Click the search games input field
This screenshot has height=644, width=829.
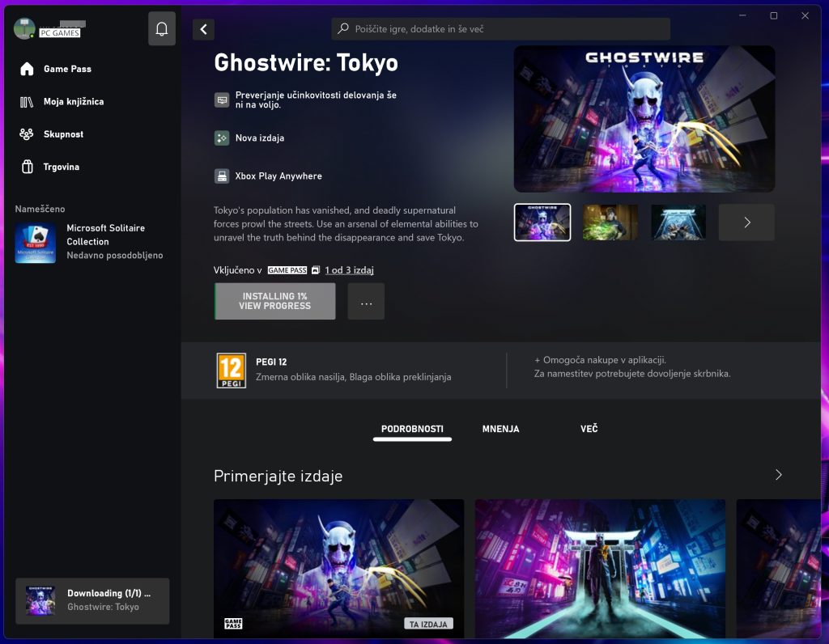[x=500, y=29]
